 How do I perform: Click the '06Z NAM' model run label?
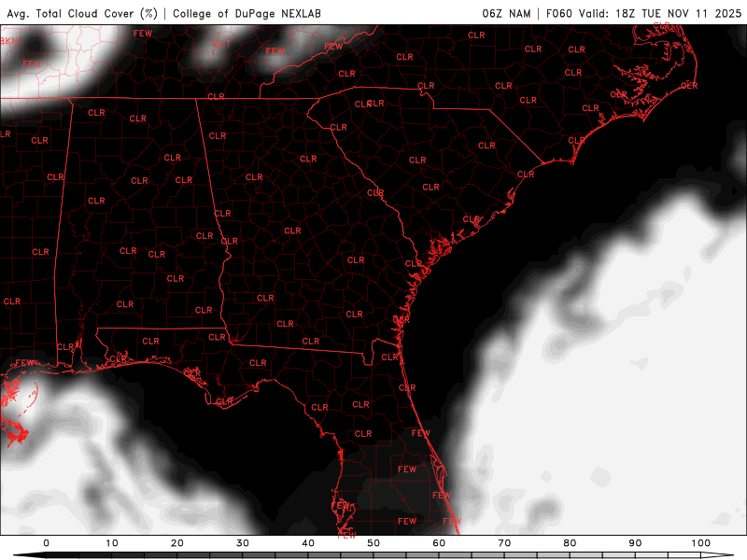[506, 13]
